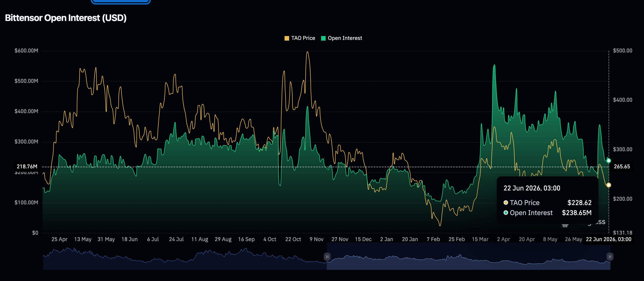Click the '$238.65M' Open Interest tooltip value
The width and height of the screenshot is (644, 281).
click(x=577, y=213)
